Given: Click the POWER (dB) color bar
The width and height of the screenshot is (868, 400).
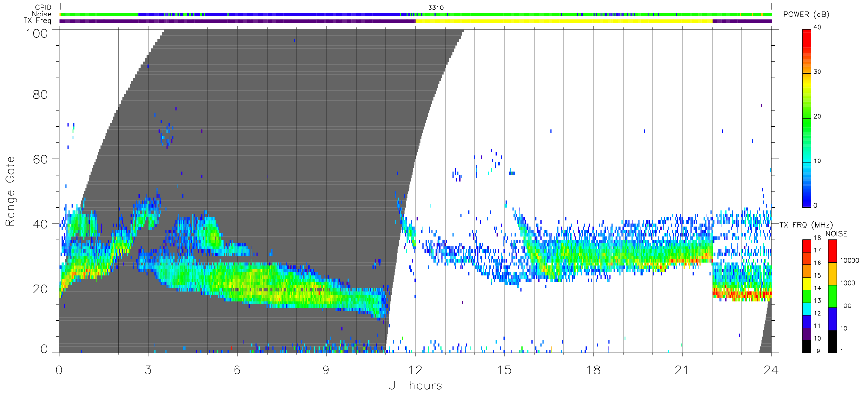Looking at the screenshot, I should click(x=807, y=118).
